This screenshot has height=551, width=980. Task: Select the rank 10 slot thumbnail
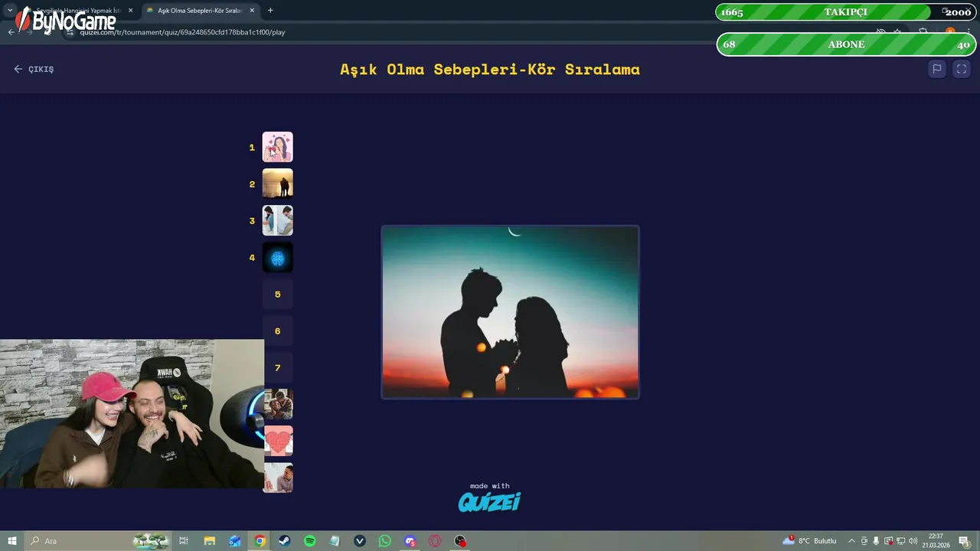pyautogui.click(x=278, y=478)
